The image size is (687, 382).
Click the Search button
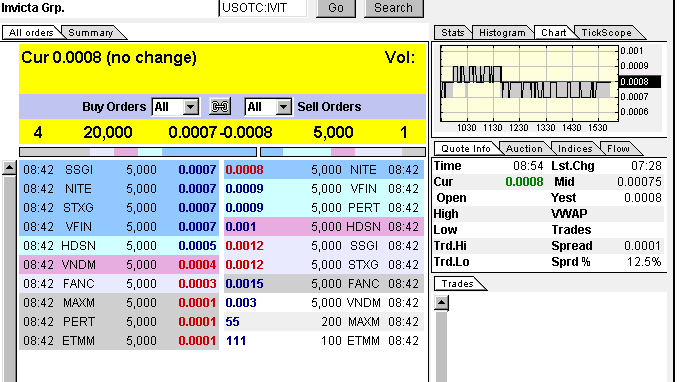tap(393, 8)
